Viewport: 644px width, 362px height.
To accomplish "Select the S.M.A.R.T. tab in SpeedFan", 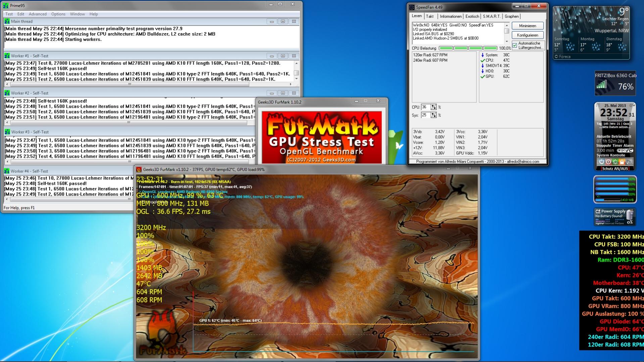I will tap(492, 16).
